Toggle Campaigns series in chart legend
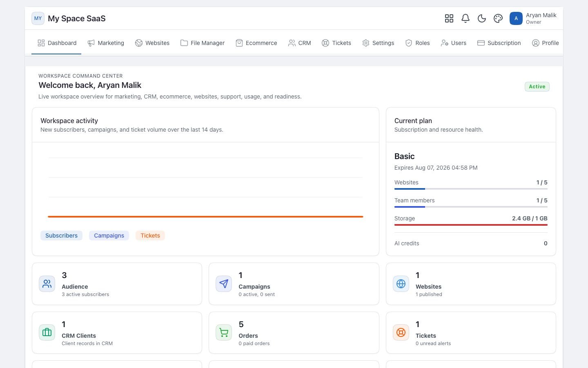 [109, 236]
